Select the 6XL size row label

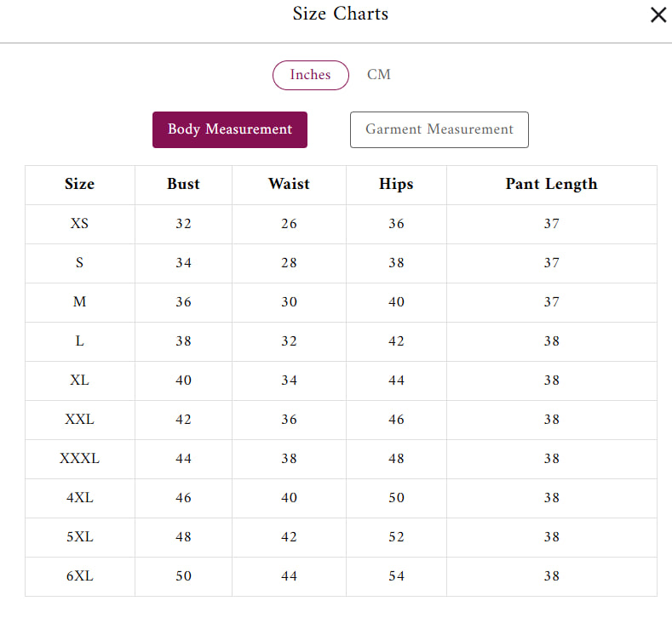[79, 576]
